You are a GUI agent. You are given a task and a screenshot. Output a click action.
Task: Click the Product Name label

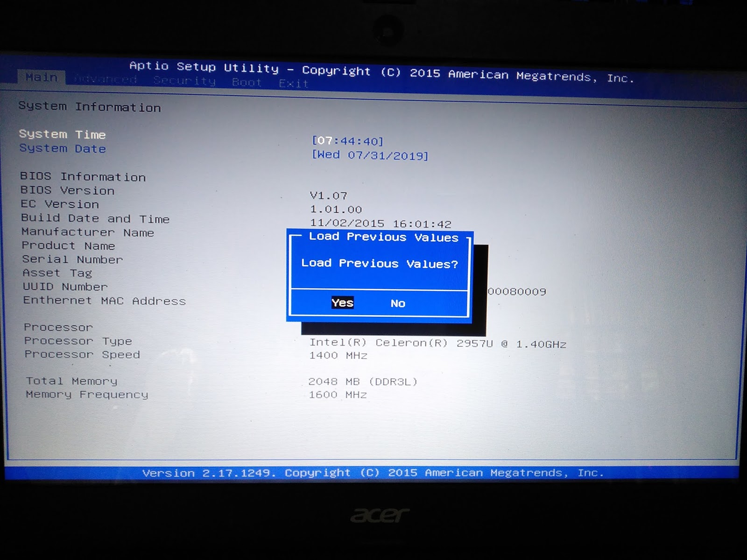tap(68, 245)
